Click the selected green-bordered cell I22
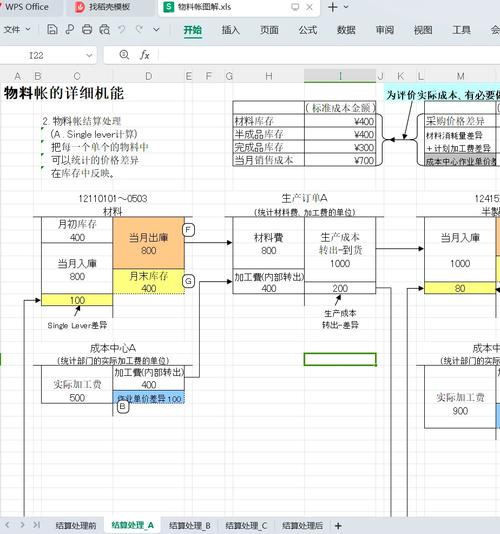 pos(340,359)
